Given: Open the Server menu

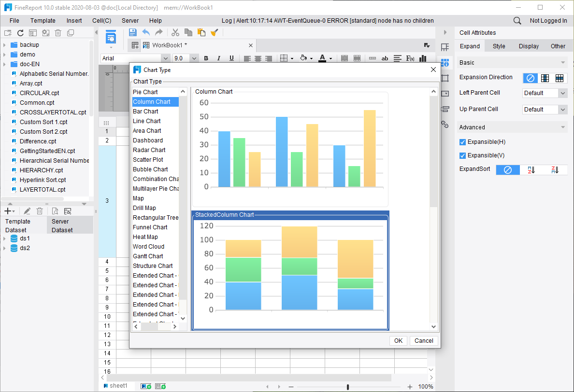Looking at the screenshot, I should (130, 20).
